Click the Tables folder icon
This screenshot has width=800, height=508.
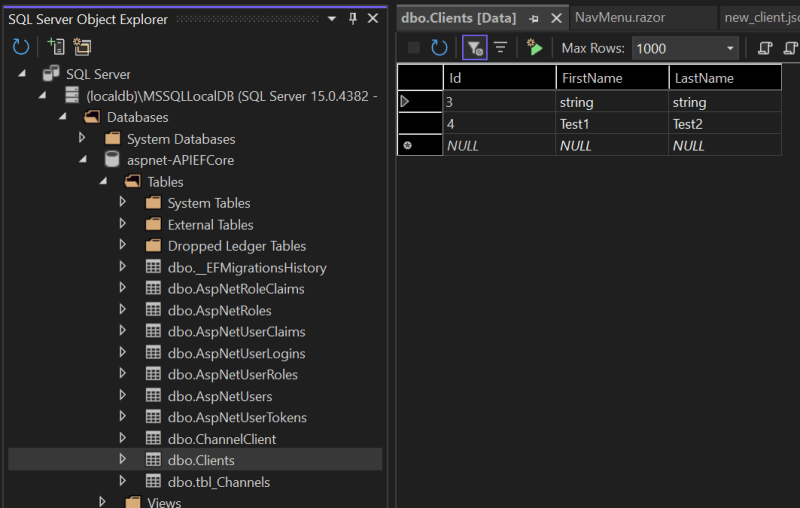(x=133, y=181)
